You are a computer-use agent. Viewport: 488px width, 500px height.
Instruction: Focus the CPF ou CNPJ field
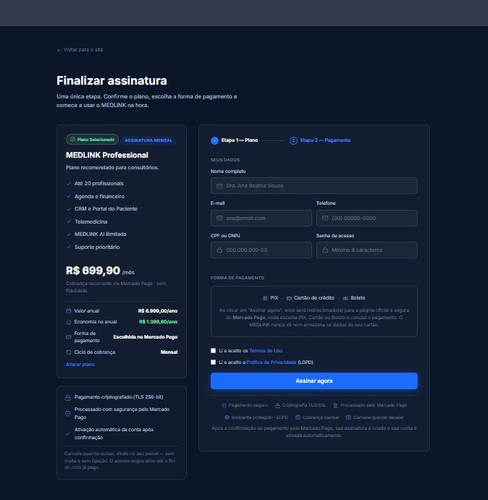[x=261, y=250]
